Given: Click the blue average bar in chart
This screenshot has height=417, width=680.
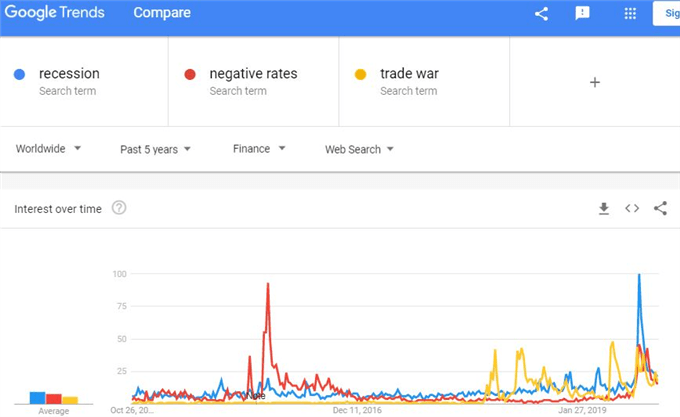Looking at the screenshot, I should [x=37, y=397].
